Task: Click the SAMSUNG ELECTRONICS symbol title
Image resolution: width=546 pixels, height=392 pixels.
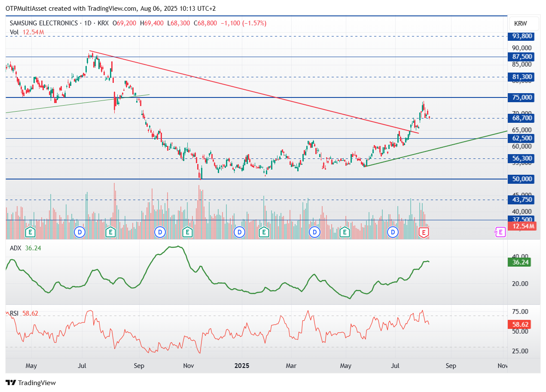Action: click(43, 23)
